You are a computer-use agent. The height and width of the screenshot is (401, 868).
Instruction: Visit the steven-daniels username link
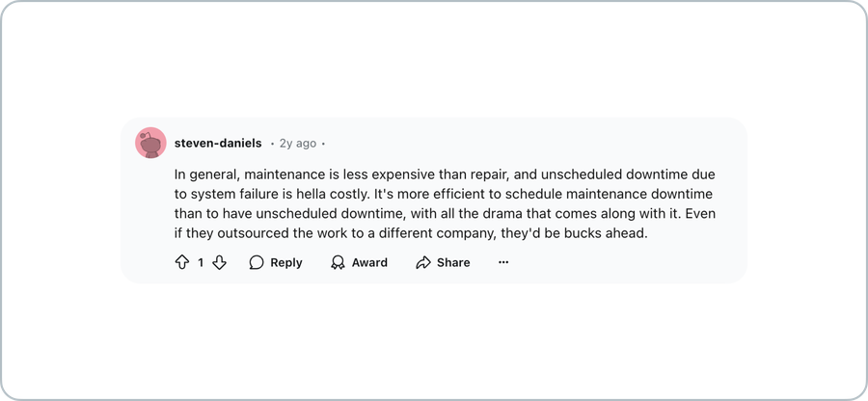218,144
